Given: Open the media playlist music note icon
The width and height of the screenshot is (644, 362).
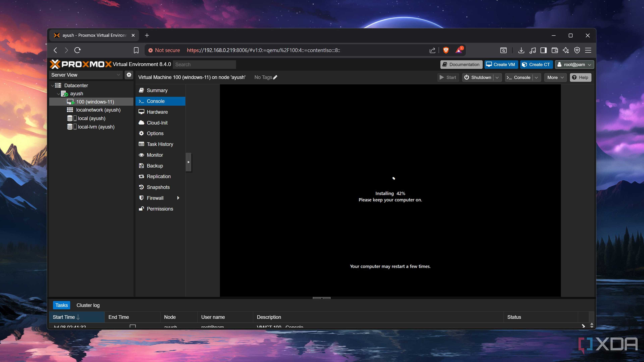Looking at the screenshot, I should pos(532,50).
